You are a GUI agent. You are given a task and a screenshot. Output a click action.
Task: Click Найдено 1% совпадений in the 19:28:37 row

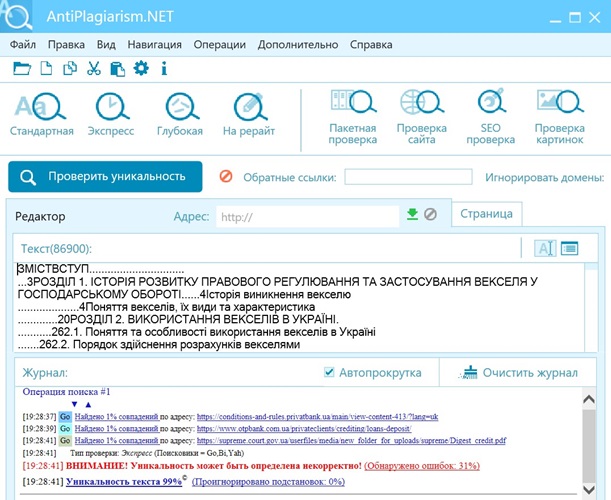(117, 417)
